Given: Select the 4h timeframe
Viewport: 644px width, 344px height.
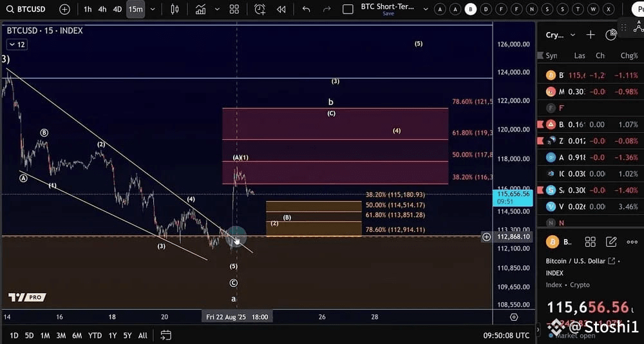Looking at the screenshot, I should 102,9.
